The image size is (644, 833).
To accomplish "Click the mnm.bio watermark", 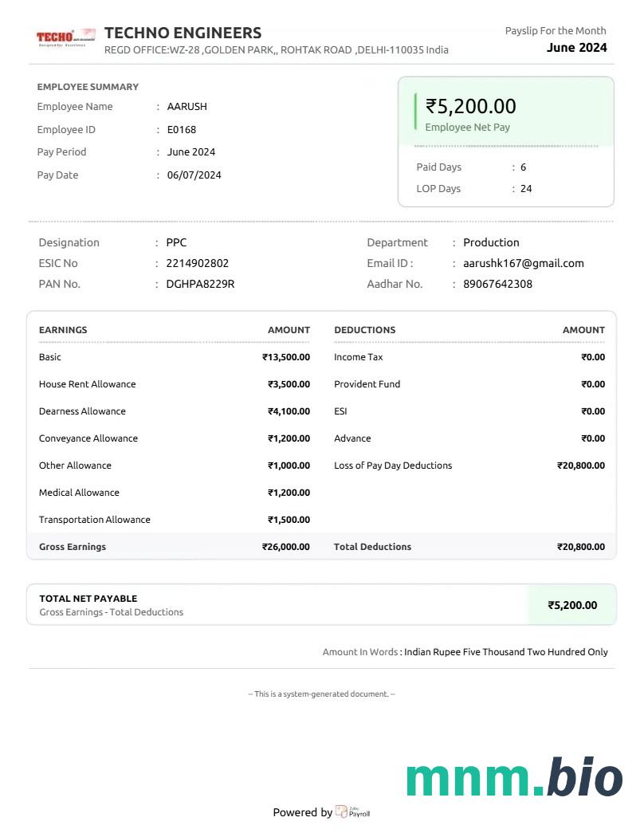I will tap(514, 778).
